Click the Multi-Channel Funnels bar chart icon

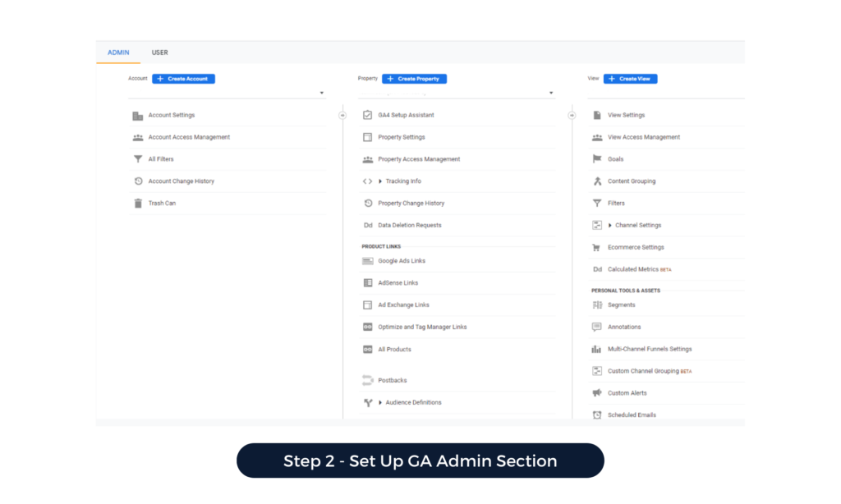coord(597,349)
